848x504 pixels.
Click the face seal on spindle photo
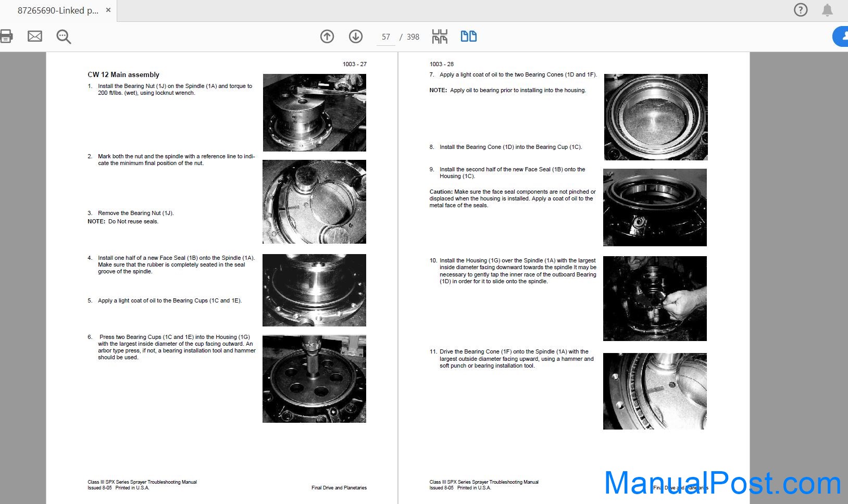(x=315, y=290)
